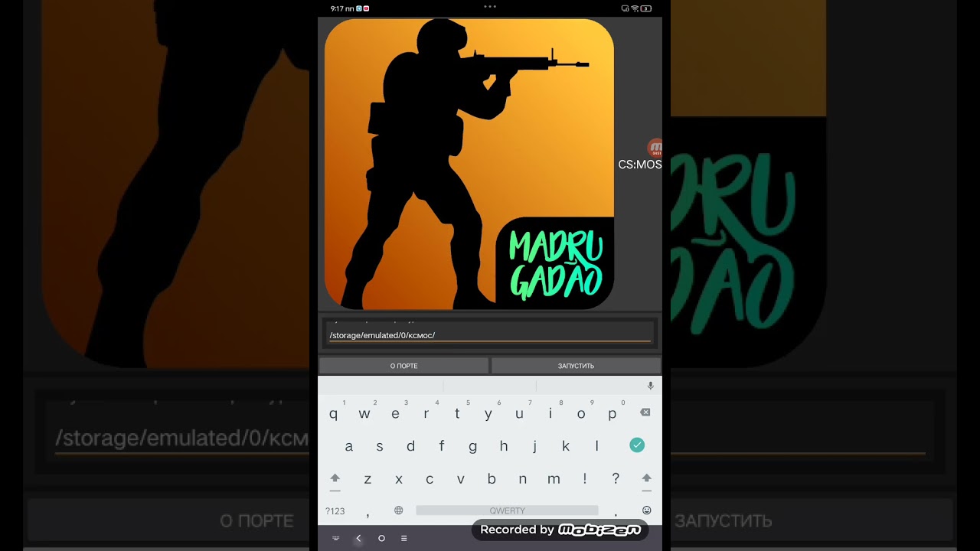Tap the question mark key
Viewport: 980px width, 551px height.
tap(616, 479)
